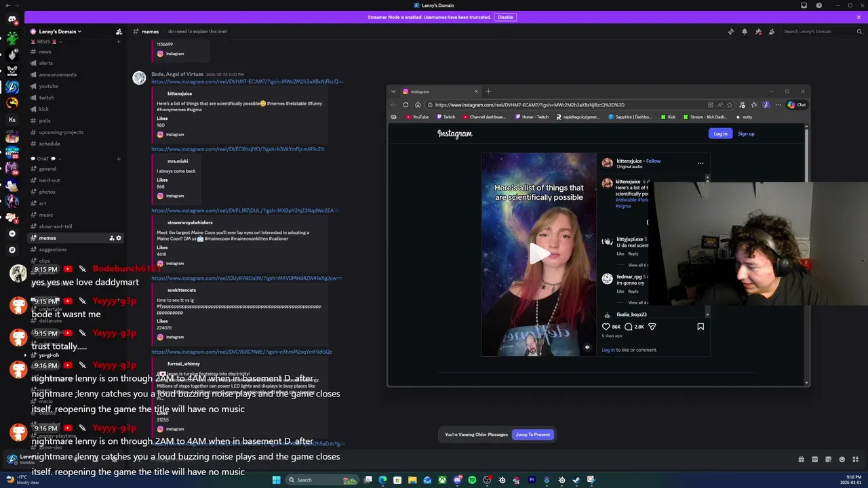Open the reel comments bubble icon

[x=628, y=327]
